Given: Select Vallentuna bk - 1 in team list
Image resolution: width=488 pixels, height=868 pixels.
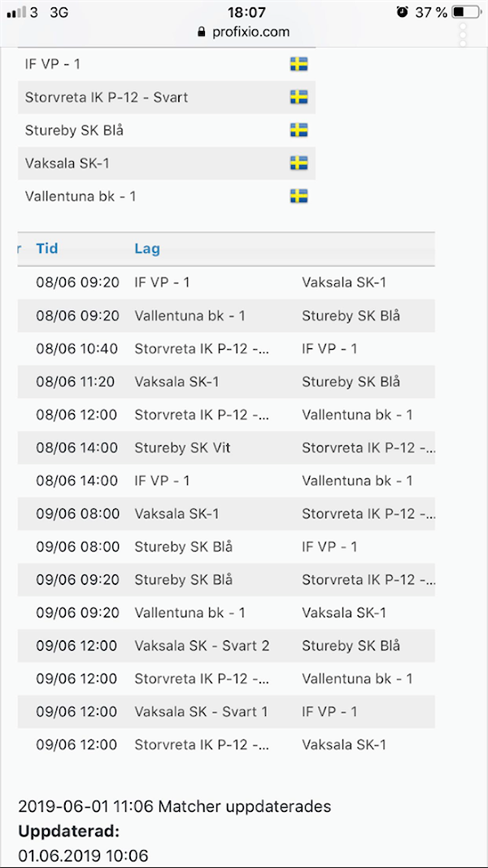Looking at the screenshot, I should [x=81, y=196].
